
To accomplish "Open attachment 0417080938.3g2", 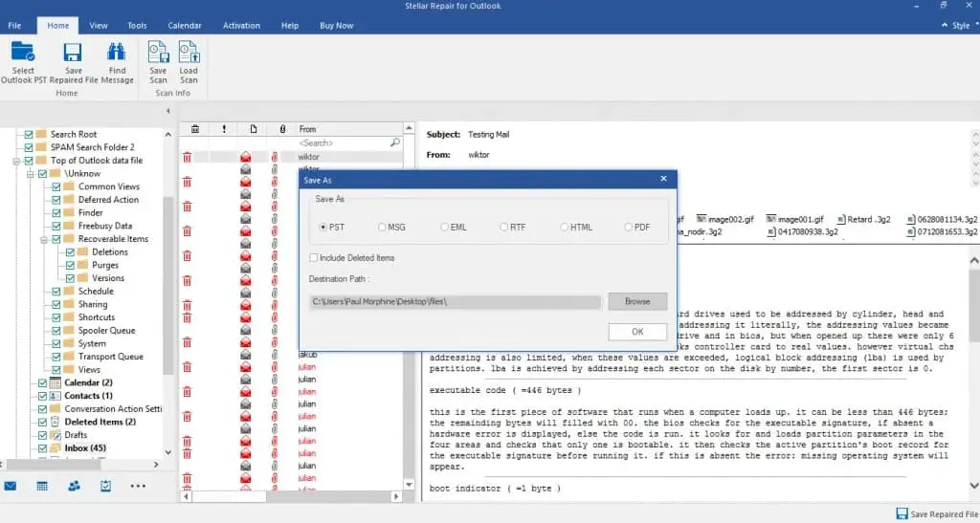I will pyautogui.click(x=803, y=231).
